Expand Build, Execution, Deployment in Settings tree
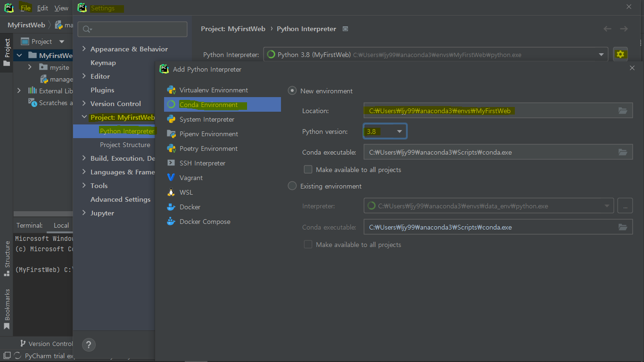This screenshot has width=644, height=362. point(84,158)
